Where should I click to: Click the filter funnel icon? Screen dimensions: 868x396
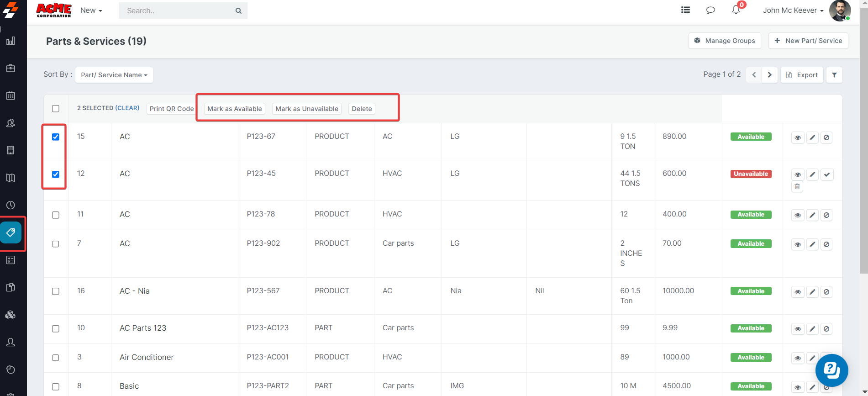click(x=834, y=75)
